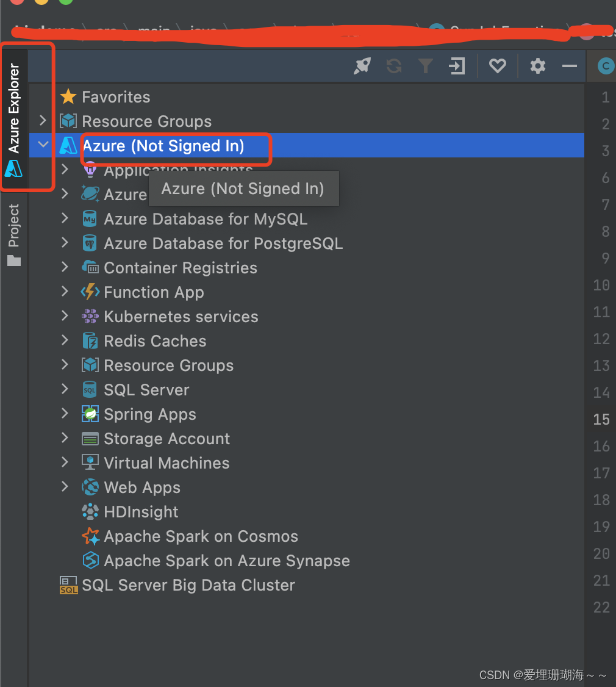Open the subscription filter icon
The height and width of the screenshot is (687, 616).
426,66
